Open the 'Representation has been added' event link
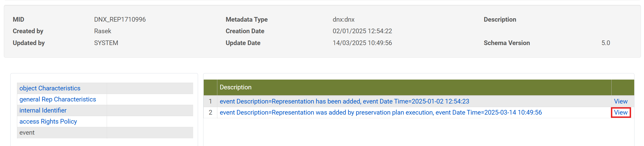 click(344, 101)
